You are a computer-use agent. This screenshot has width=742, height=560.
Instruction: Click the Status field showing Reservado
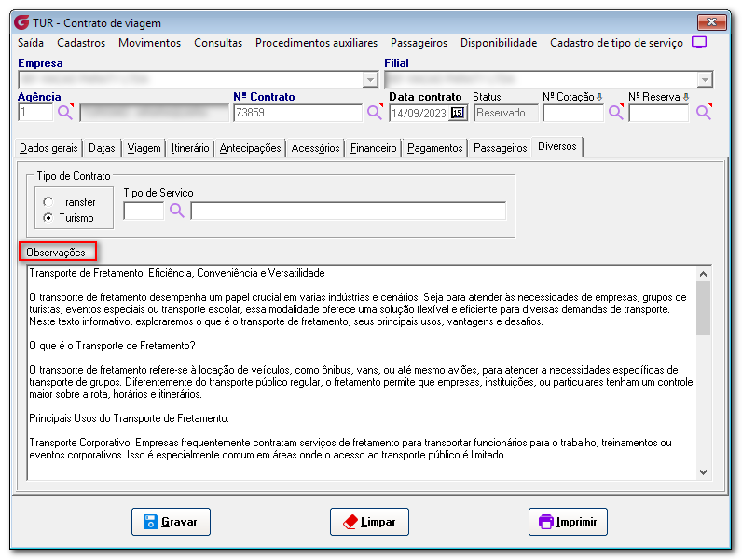pyautogui.click(x=506, y=113)
